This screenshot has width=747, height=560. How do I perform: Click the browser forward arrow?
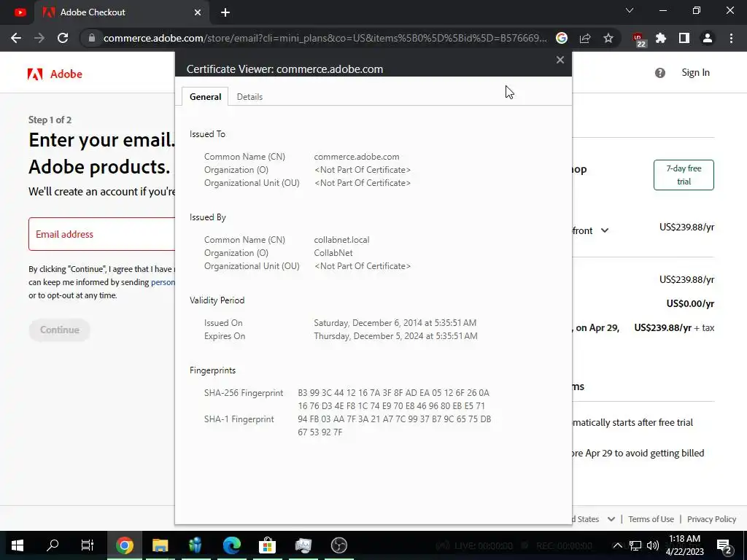coord(39,38)
